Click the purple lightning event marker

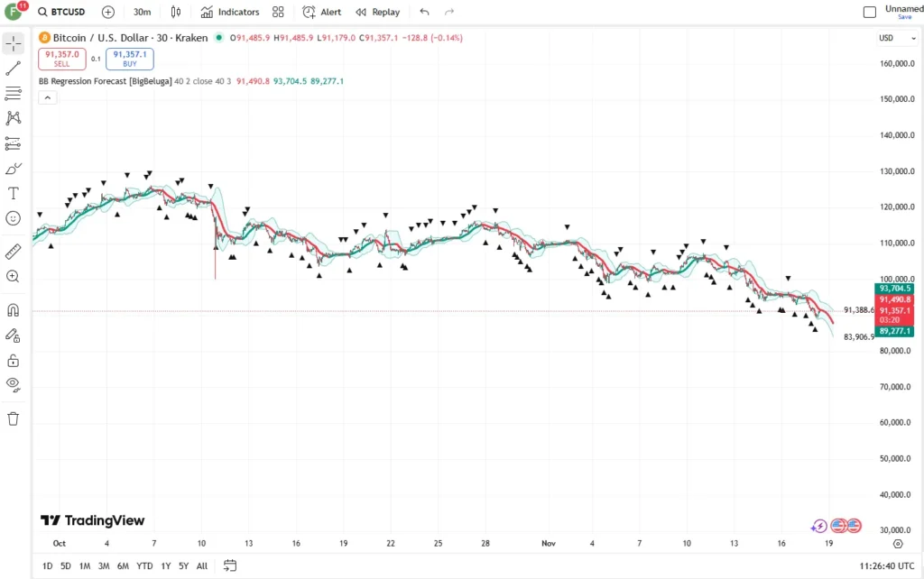[x=819, y=526]
